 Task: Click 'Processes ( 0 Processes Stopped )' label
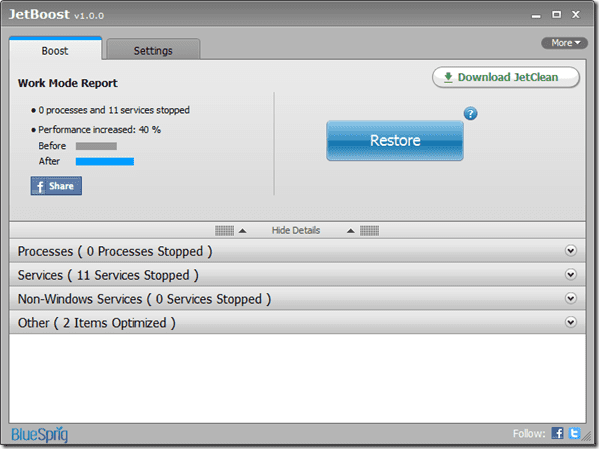click(115, 251)
